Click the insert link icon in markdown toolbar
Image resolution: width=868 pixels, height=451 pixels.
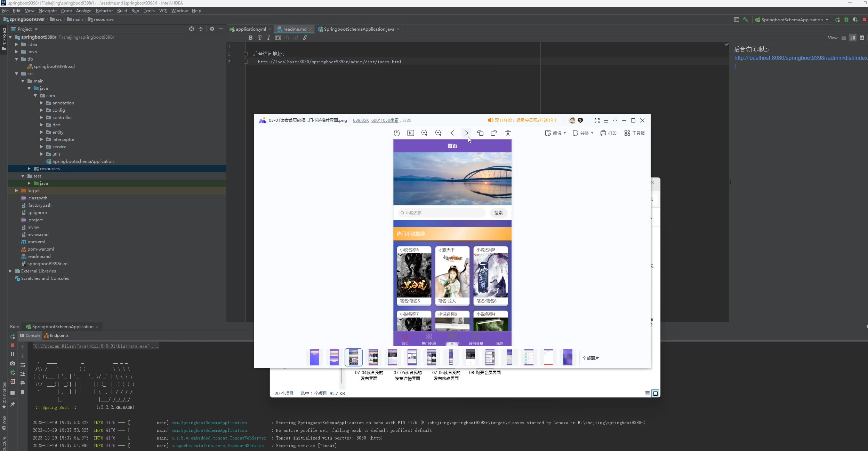[x=305, y=38]
